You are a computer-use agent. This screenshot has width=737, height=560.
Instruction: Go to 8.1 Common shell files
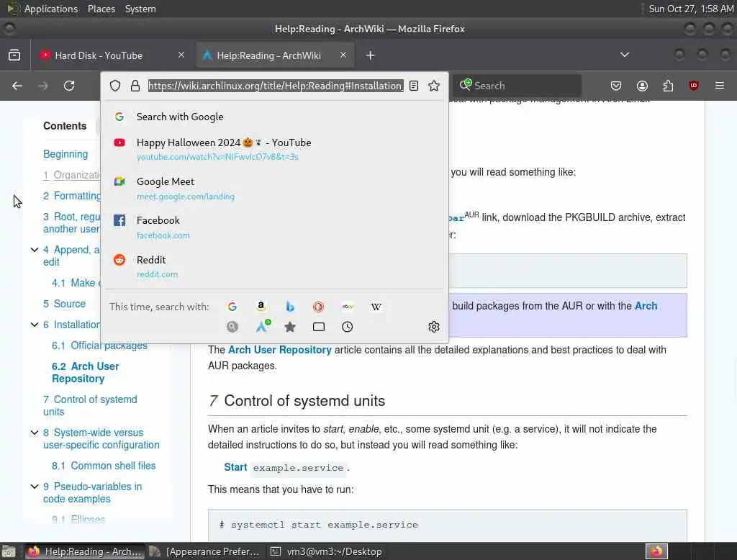pyautogui.click(x=104, y=466)
